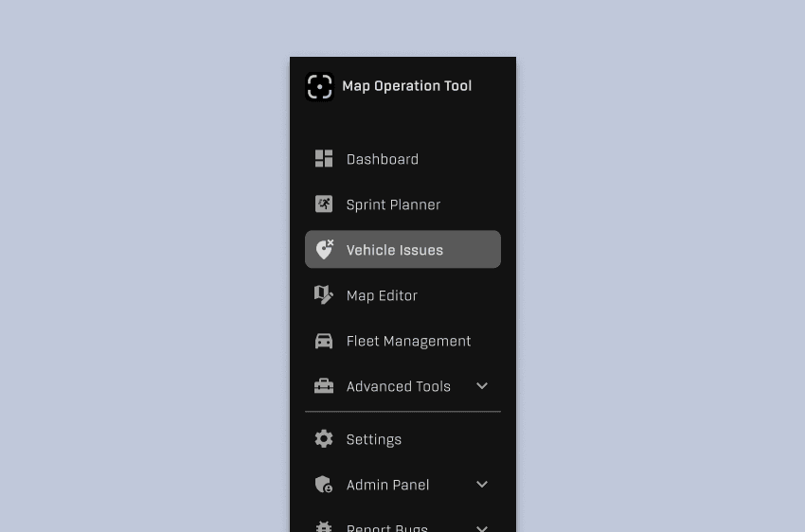
Task: Click the Map Operation Tool title
Action: pyautogui.click(x=406, y=86)
